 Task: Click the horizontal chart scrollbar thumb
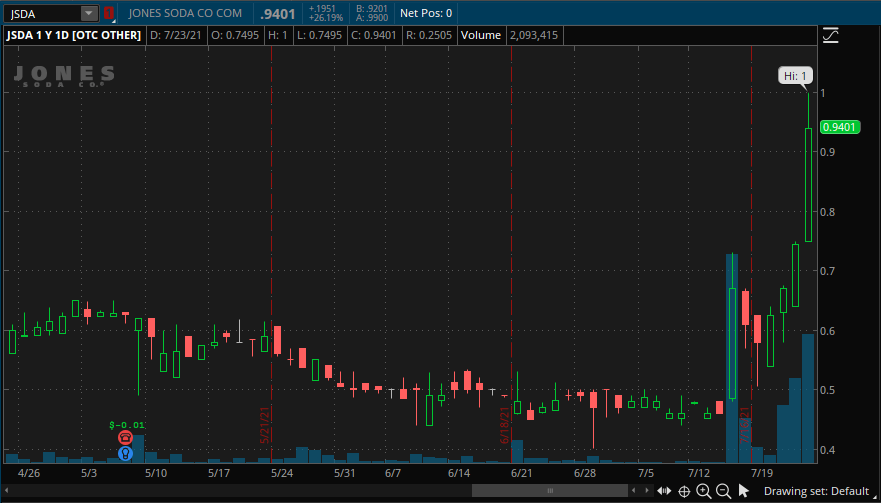(550, 491)
